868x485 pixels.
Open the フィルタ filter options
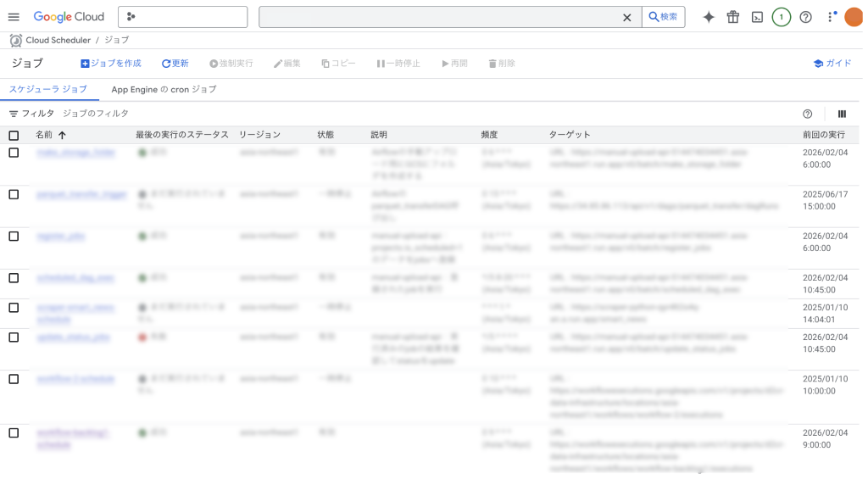31,114
